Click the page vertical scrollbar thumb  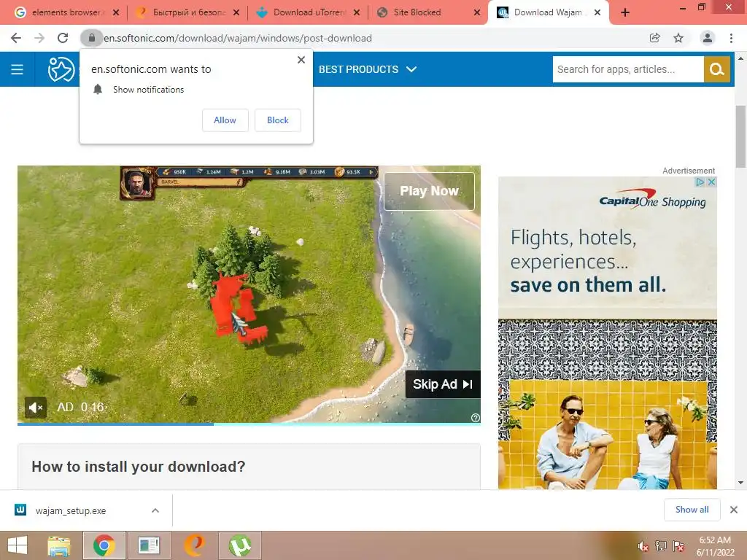(x=740, y=136)
